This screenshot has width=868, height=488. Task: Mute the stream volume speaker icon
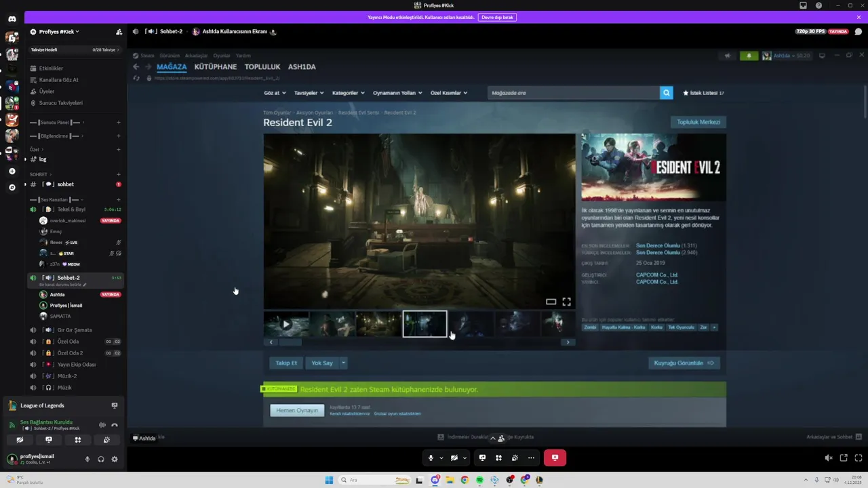(x=828, y=457)
